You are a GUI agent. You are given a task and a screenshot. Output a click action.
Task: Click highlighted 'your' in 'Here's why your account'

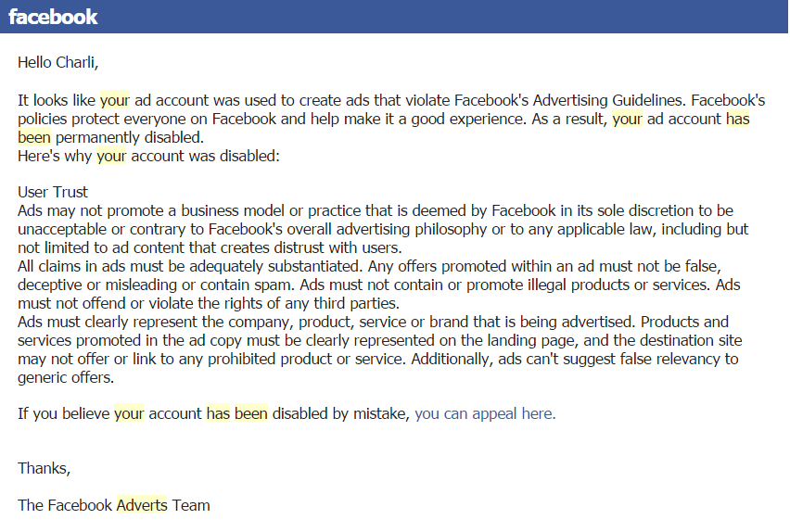coord(111,156)
